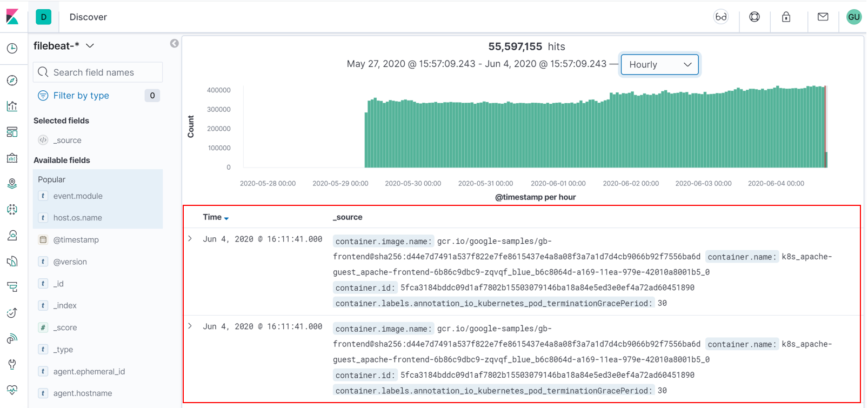The width and height of the screenshot is (868, 408).
Task: Click the _source field type icon
Action: tap(43, 140)
